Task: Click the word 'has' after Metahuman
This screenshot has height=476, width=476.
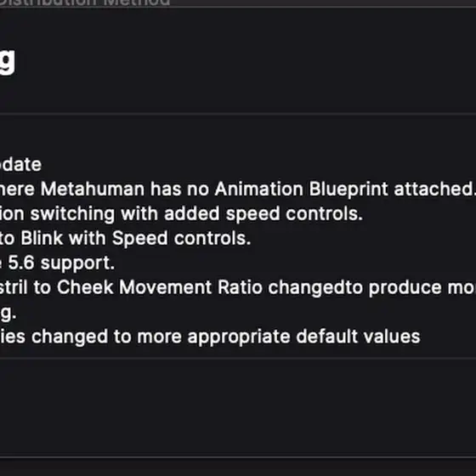Action: coord(166,189)
